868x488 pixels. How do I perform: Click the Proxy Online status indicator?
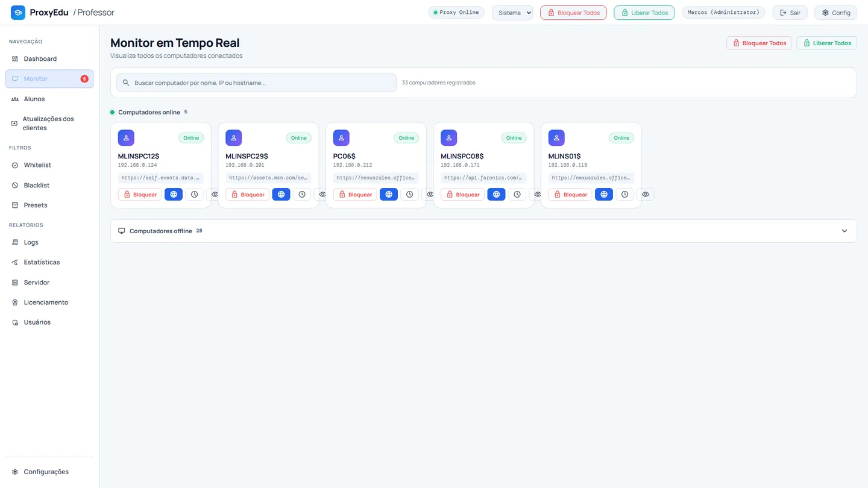(456, 12)
